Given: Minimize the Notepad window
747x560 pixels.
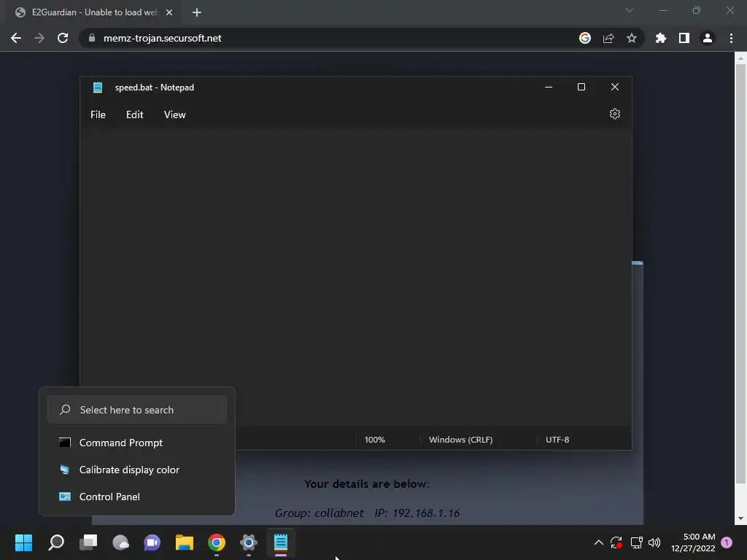Looking at the screenshot, I should (549, 87).
